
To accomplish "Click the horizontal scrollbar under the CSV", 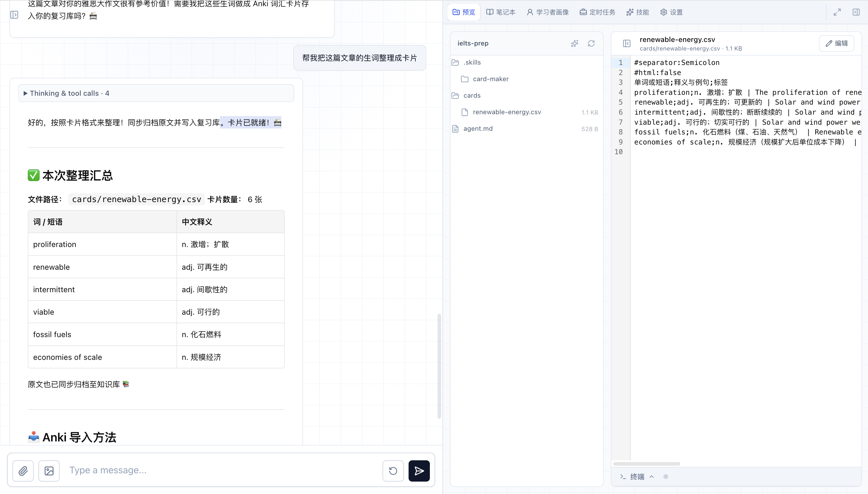I will tap(646, 464).
